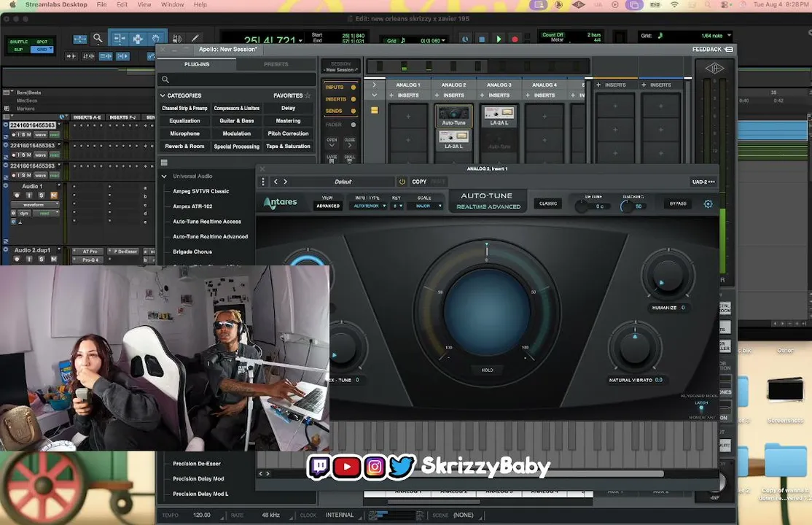Click the Copy button in plugin header
Viewport: 812px width, 525px height.
[419, 182]
